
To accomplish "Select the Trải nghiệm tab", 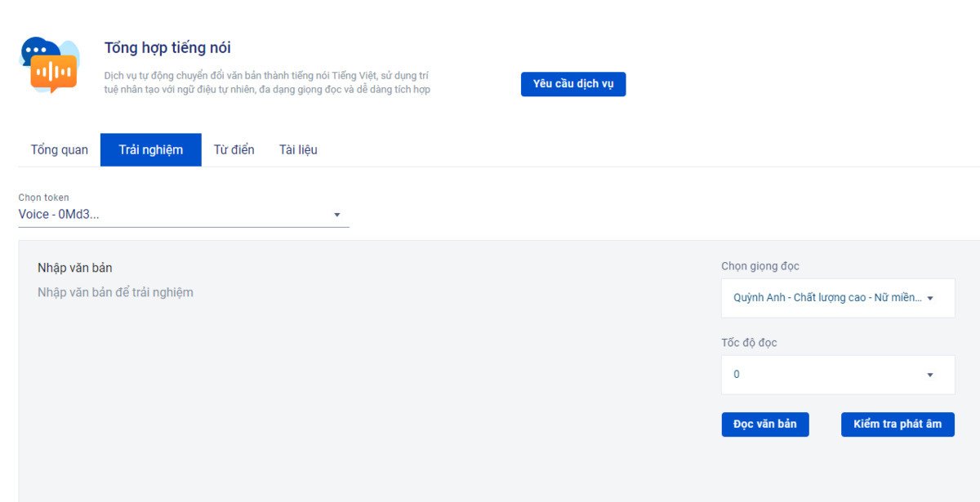I will tap(150, 150).
